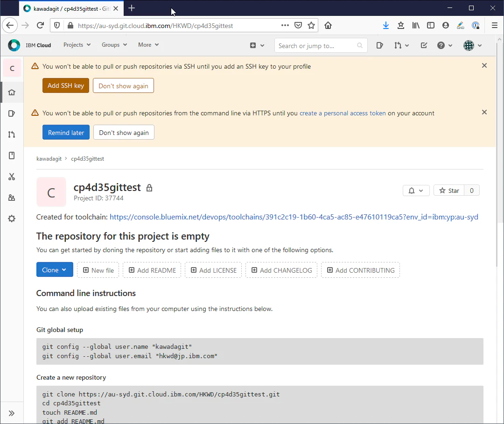The height and width of the screenshot is (424, 504).
Task: Open the More dropdown menu
Action: (148, 45)
